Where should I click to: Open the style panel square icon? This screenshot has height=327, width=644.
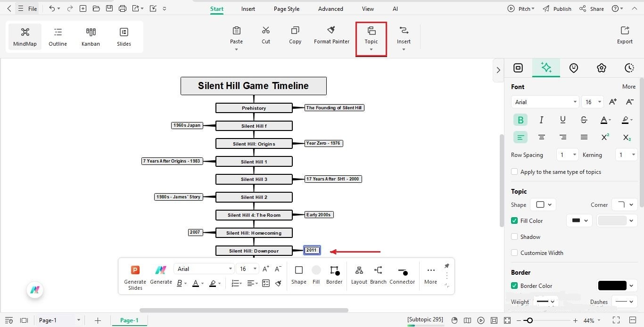click(x=518, y=68)
